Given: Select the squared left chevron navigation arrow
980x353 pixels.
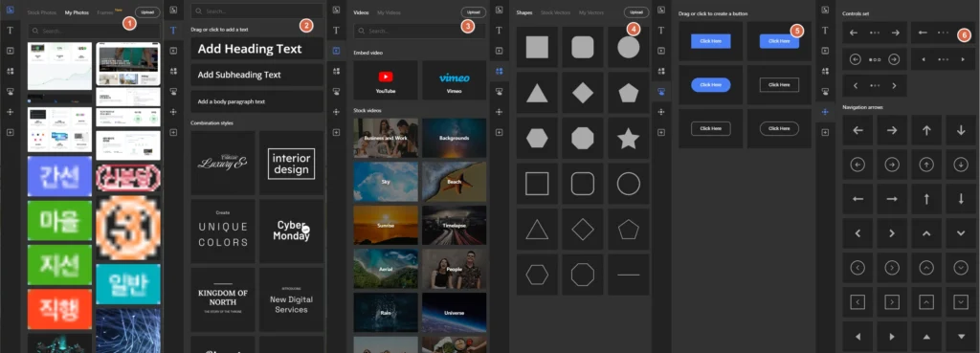Looking at the screenshot, I should point(858,301).
